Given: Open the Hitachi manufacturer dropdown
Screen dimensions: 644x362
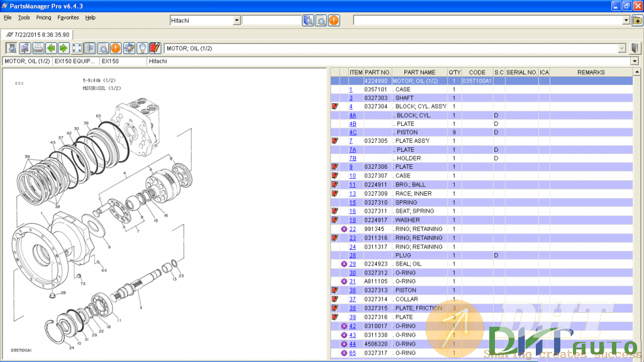Looking at the screenshot, I should coord(236,20).
